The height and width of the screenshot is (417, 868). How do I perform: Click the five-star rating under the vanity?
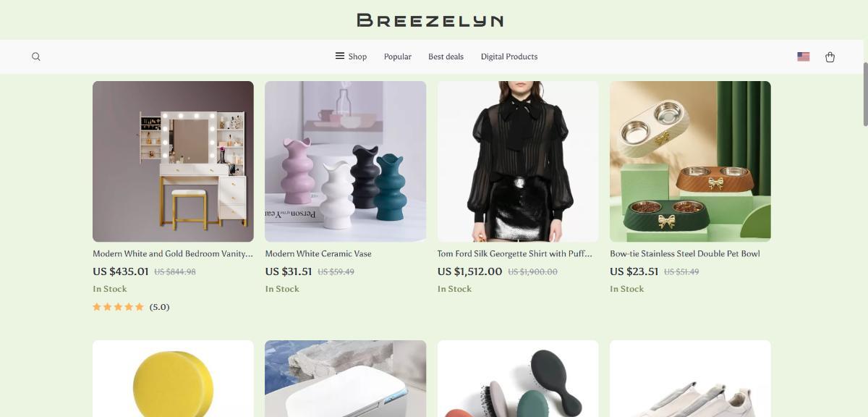[x=118, y=307]
